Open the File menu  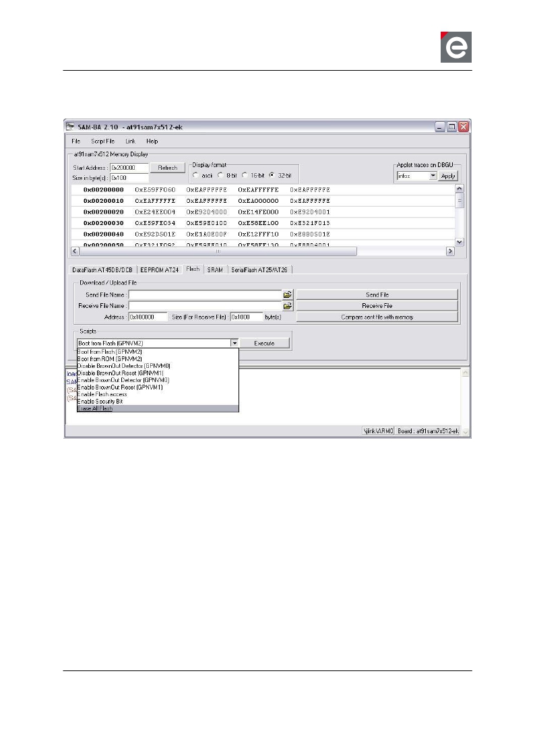pyautogui.click(x=76, y=141)
